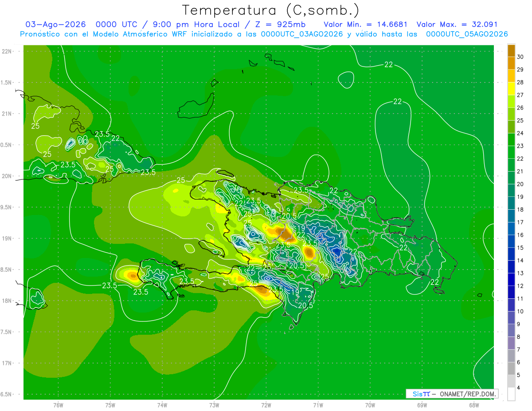Click the 'Temperatura (C,somb.)' chart title
This screenshot has height=411, width=532.
click(x=270, y=10)
